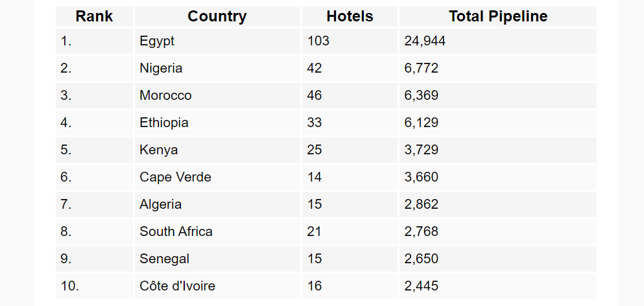Select the Nigeria country cell
This screenshot has height=306, width=644.
(217, 68)
